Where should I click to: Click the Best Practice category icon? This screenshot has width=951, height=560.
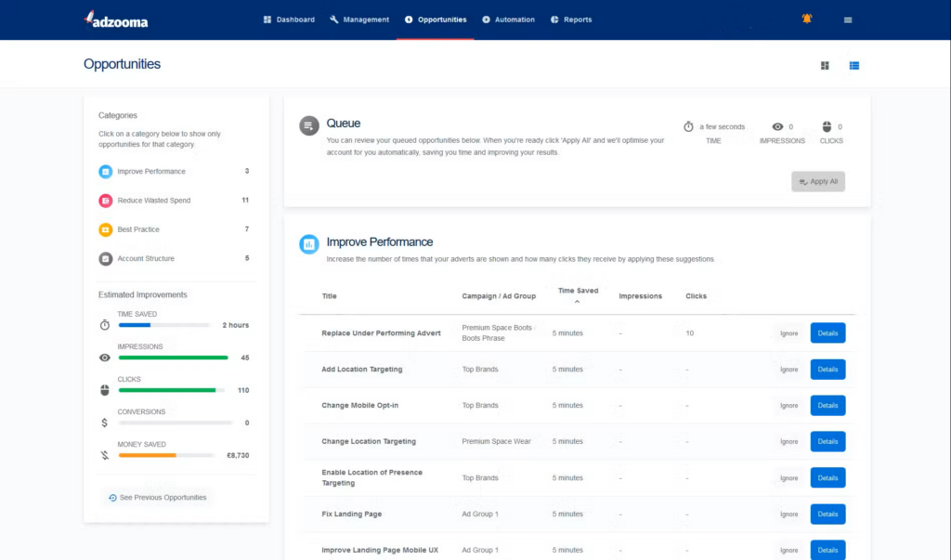coord(104,228)
